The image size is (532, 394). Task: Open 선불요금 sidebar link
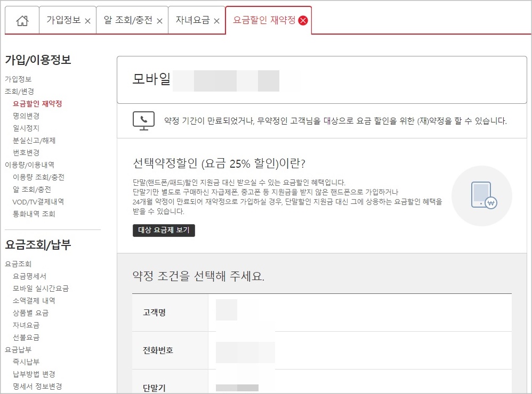pyautogui.click(x=26, y=337)
